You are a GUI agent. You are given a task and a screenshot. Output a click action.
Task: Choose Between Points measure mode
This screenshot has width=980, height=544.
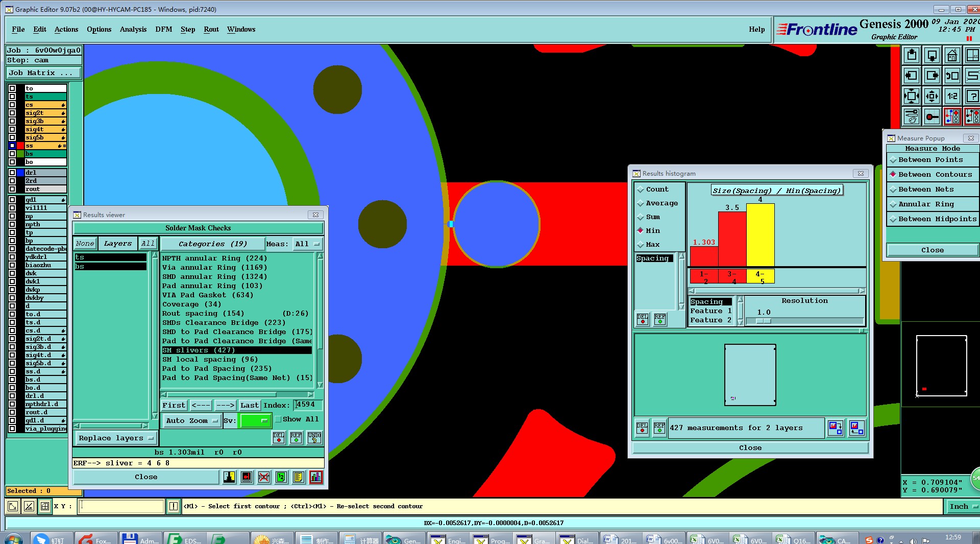click(x=933, y=160)
